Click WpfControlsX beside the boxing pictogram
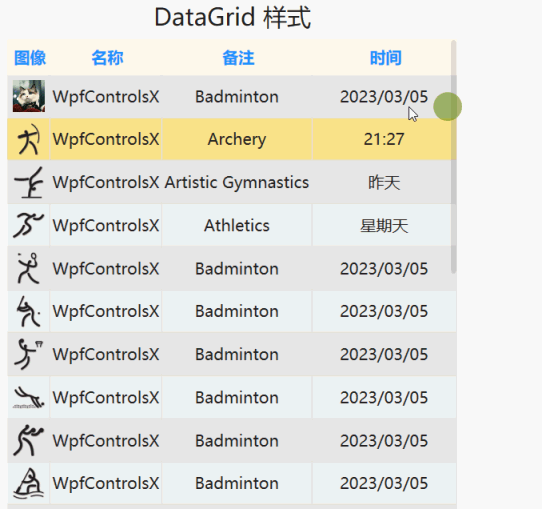This screenshot has height=509, width=542. point(106,441)
